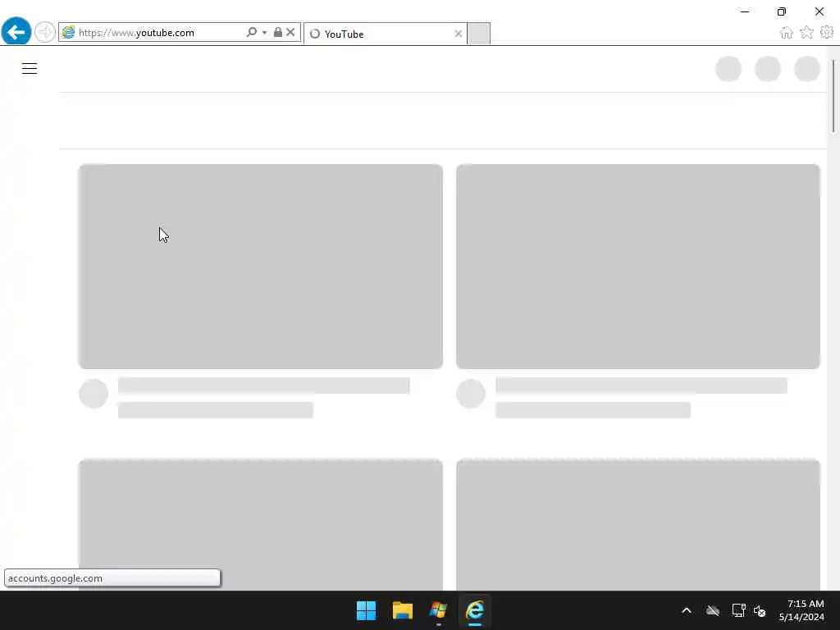
Task: Click the forward navigation arrow
Action: tap(45, 32)
